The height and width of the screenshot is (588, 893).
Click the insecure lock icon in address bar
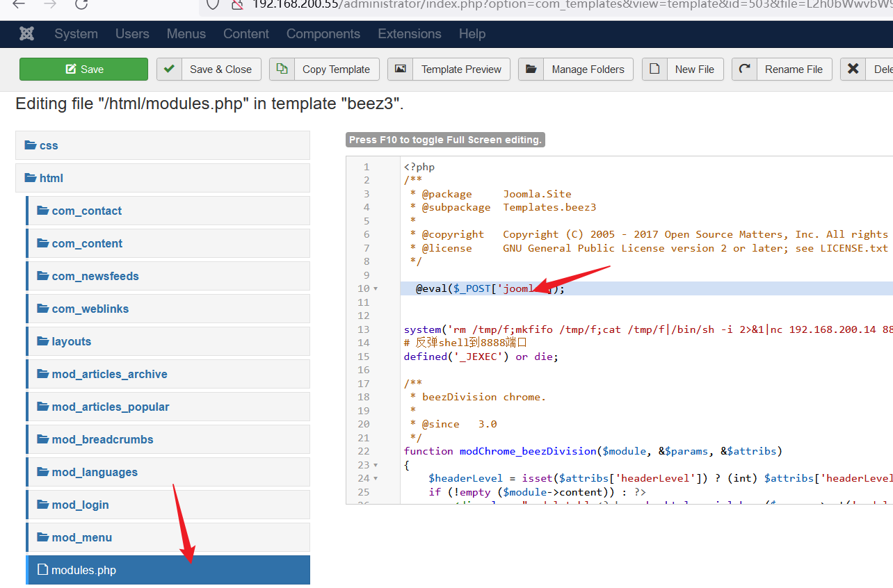[x=238, y=4]
